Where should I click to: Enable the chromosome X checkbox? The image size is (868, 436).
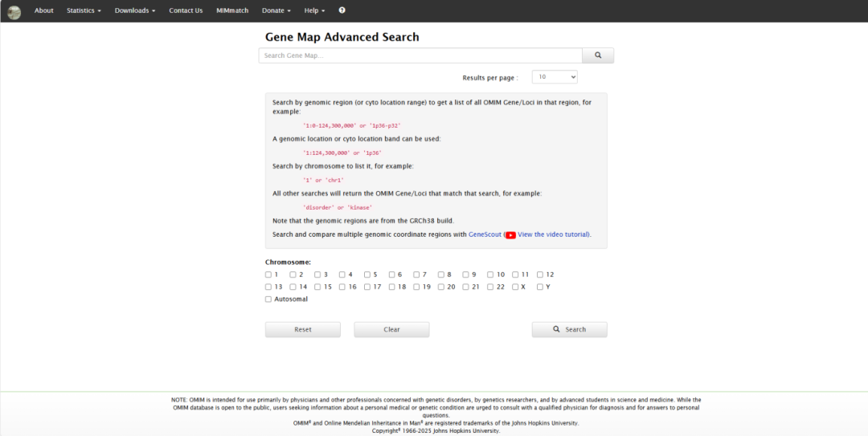(x=515, y=287)
